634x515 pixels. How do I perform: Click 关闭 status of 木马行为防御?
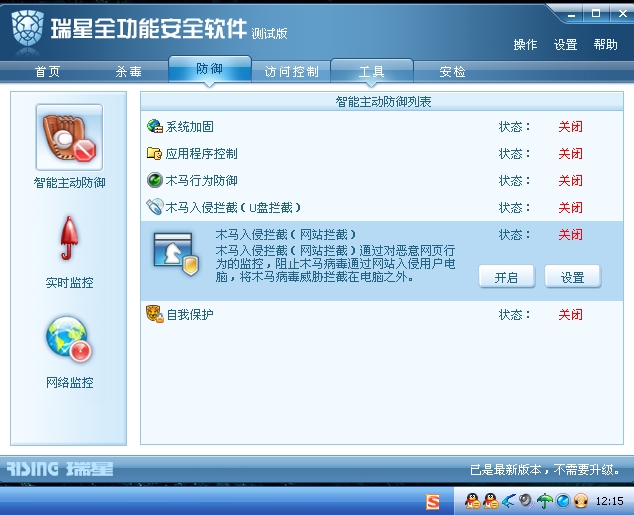click(571, 180)
